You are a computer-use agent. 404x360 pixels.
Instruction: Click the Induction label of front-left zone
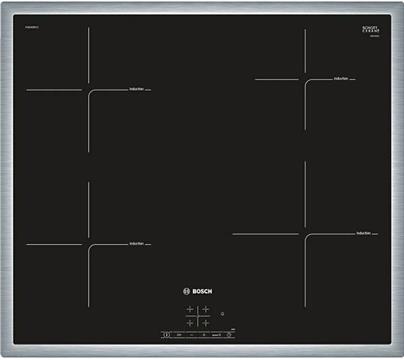(137, 244)
